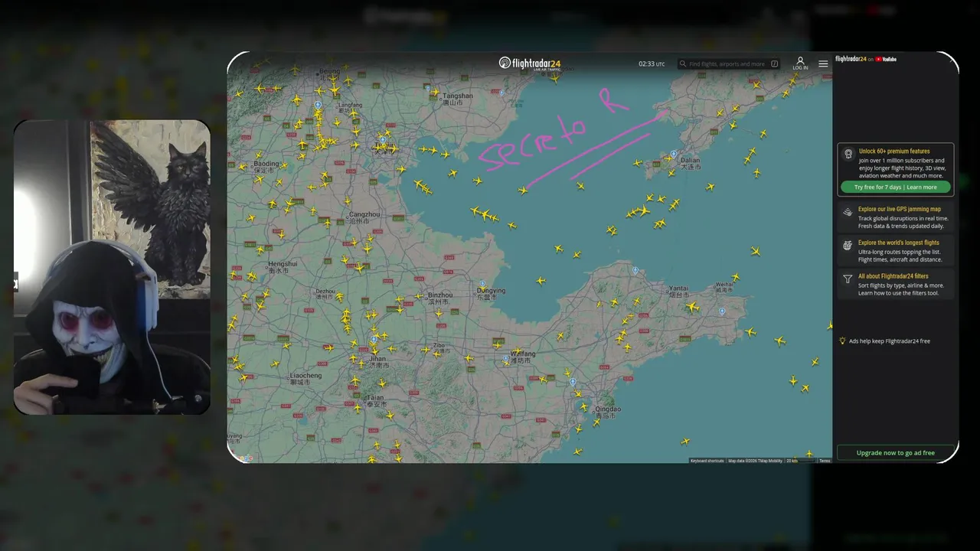The image size is (980, 551).
Task: Click Upgrade now to go ad free
Action: tap(896, 453)
